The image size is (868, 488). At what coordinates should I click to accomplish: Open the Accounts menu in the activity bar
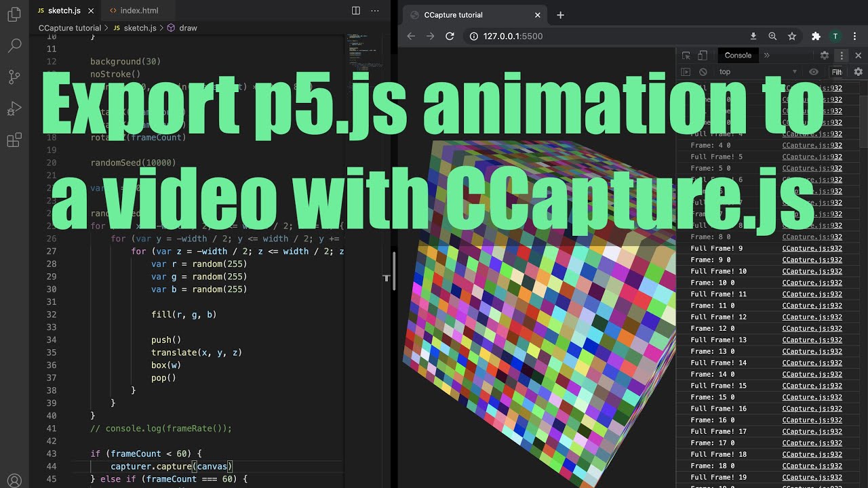click(x=14, y=481)
